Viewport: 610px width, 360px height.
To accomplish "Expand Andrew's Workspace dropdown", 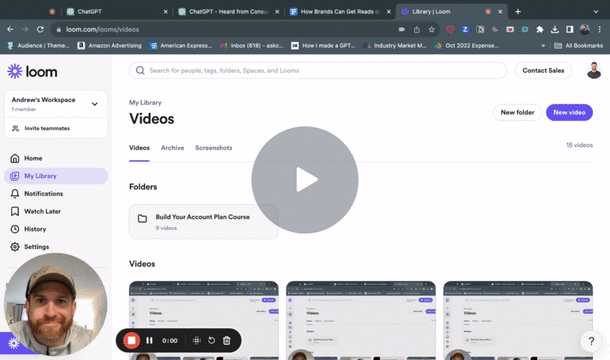I will 95,104.
